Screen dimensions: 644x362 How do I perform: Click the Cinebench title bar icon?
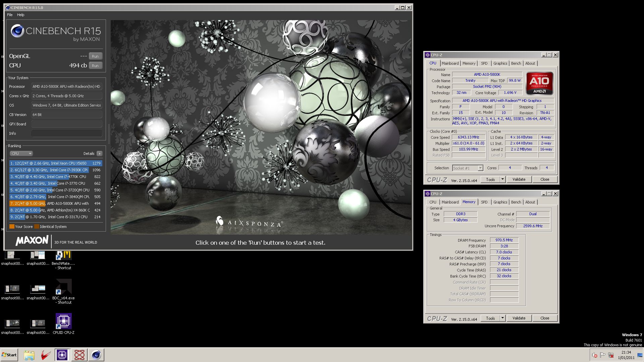click(x=8, y=7)
